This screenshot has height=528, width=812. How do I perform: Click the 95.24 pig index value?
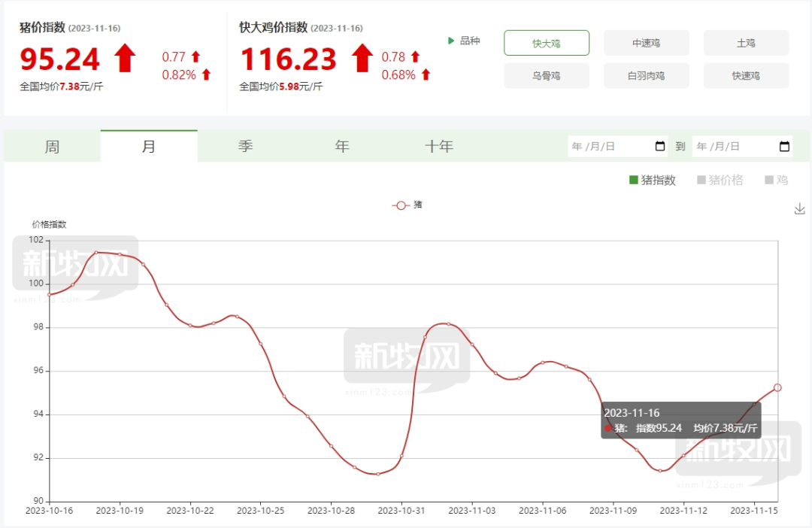click(59, 59)
